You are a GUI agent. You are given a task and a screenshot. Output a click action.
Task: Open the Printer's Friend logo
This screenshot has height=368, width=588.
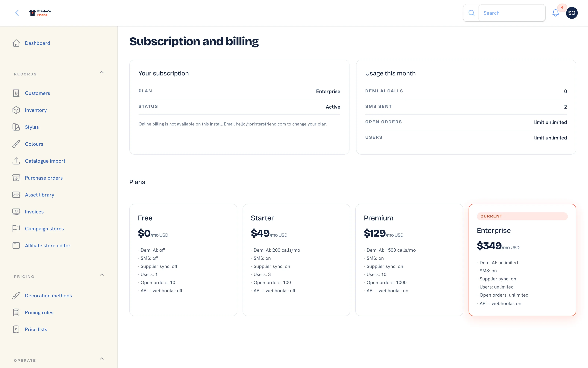click(x=40, y=13)
